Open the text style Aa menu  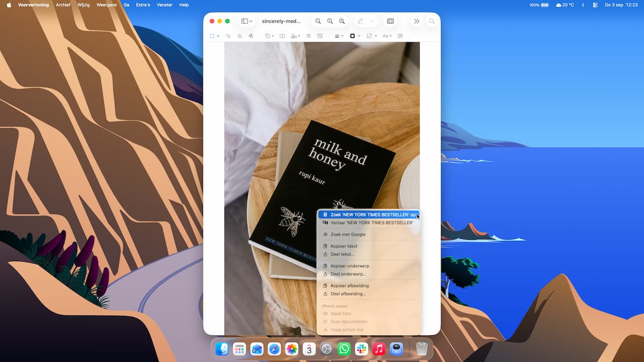click(386, 36)
